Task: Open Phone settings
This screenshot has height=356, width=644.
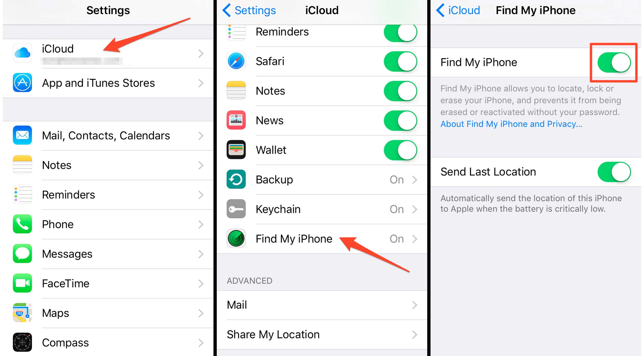Action: [107, 224]
